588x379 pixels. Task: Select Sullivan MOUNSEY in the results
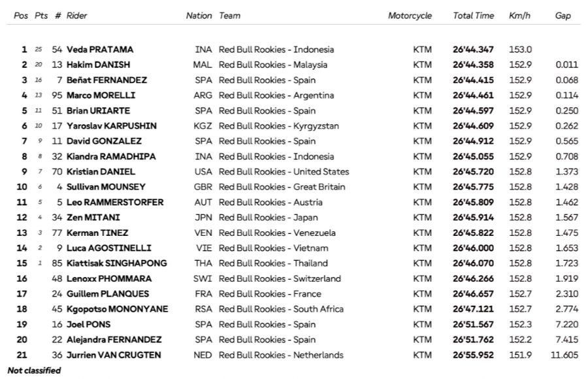tap(106, 187)
